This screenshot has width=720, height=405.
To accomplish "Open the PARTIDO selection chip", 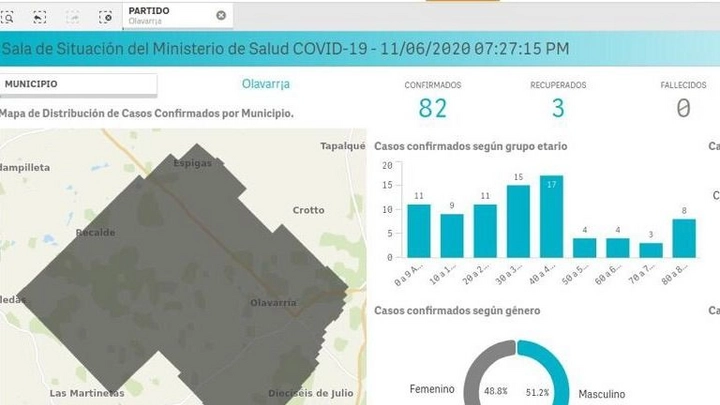I will coord(177,16).
